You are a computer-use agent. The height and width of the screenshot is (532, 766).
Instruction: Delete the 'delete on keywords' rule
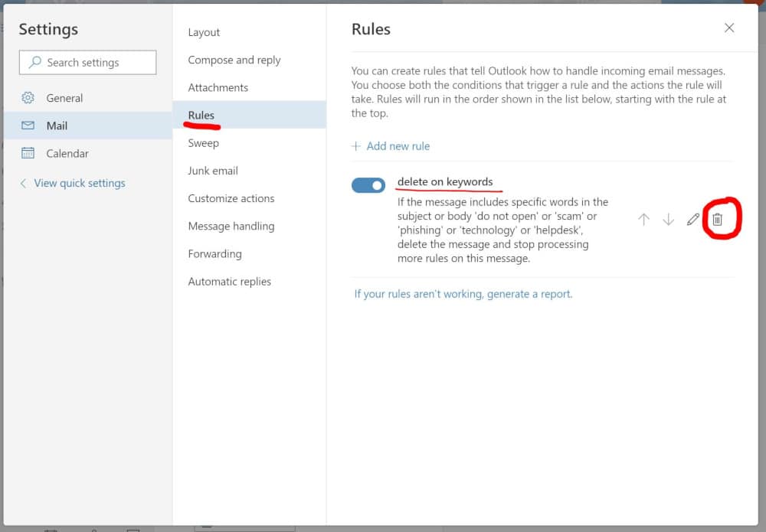(717, 220)
